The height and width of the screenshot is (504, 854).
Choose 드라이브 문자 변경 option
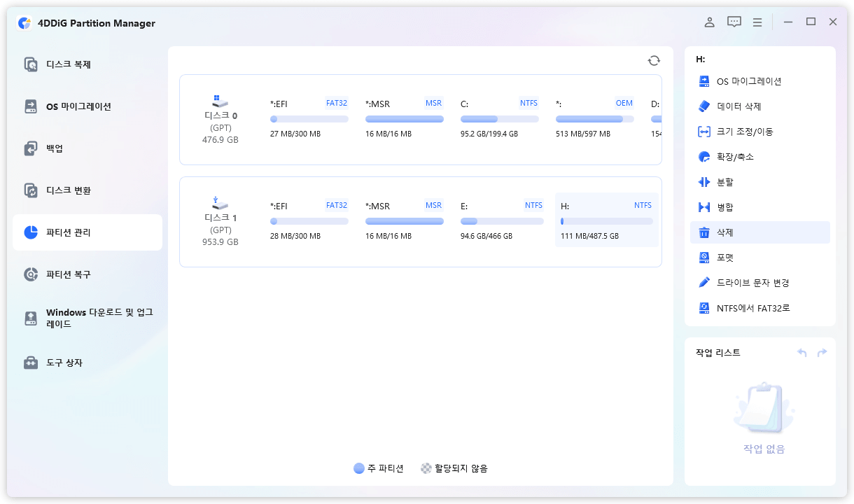click(x=752, y=283)
